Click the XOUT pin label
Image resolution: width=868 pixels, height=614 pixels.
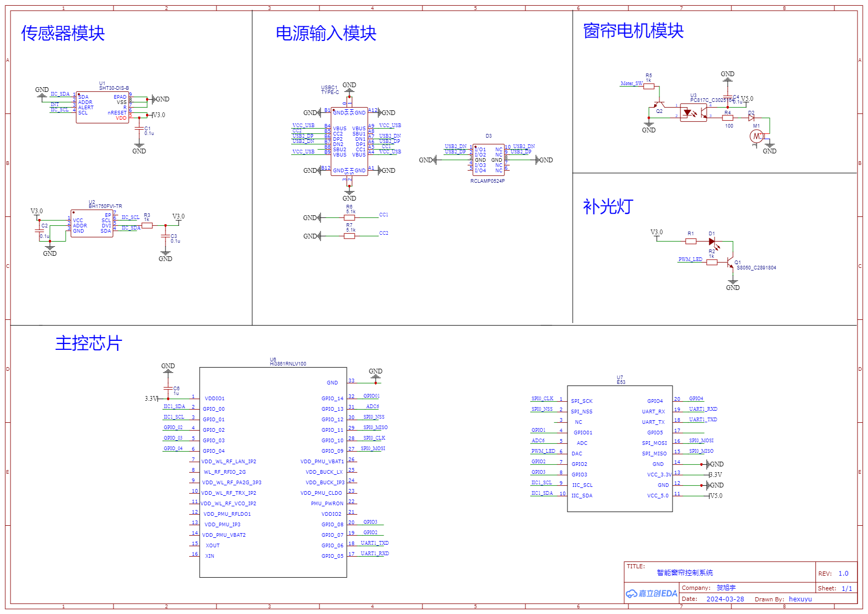213,546
